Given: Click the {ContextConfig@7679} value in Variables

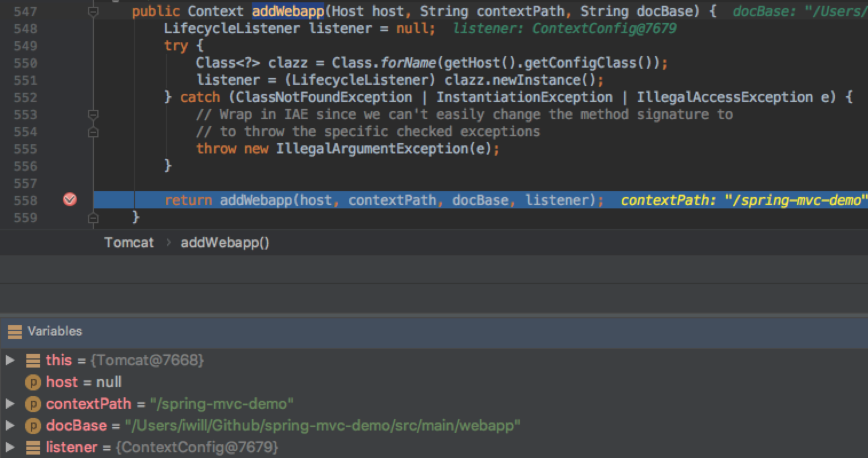Looking at the screenshot, I should pyautogui.click(x=197, y=447).
